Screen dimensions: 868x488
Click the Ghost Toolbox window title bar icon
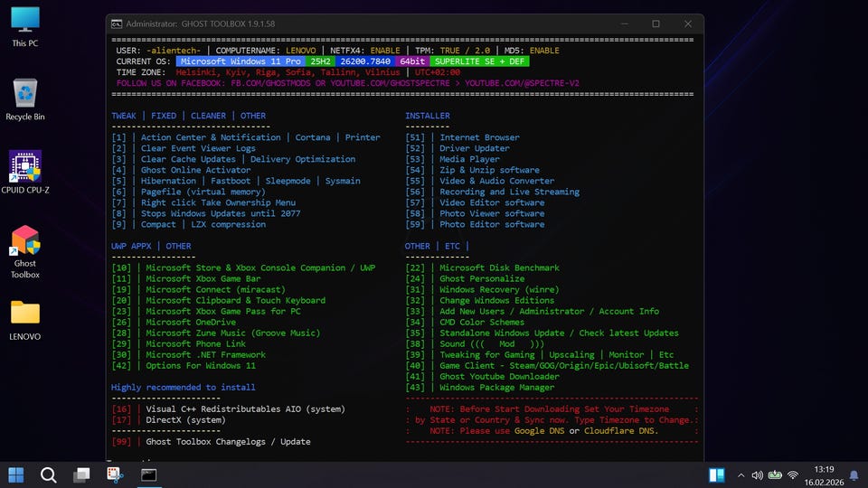tap(117, 23)
